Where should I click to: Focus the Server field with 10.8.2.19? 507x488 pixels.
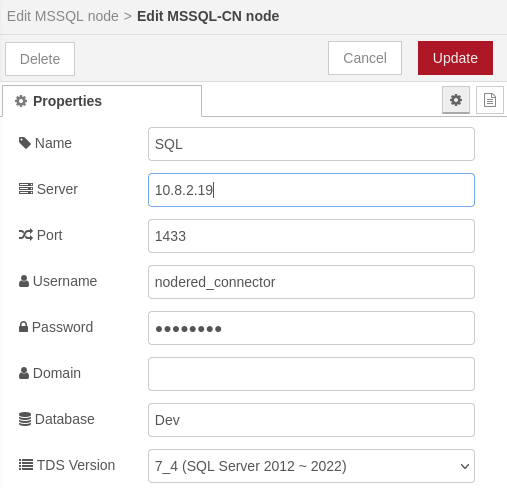311,190
